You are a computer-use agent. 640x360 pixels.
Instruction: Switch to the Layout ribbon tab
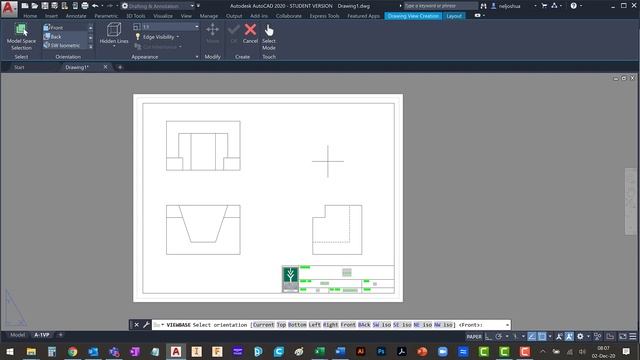pyautogui.click(x=454, y=16)
